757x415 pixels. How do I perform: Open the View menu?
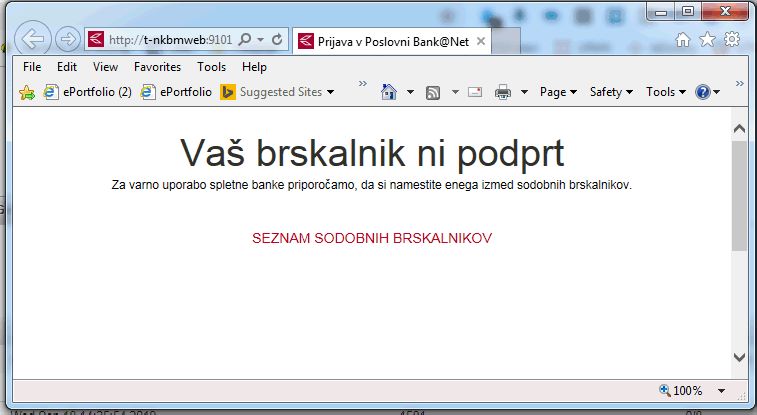[x=105, y=67]
